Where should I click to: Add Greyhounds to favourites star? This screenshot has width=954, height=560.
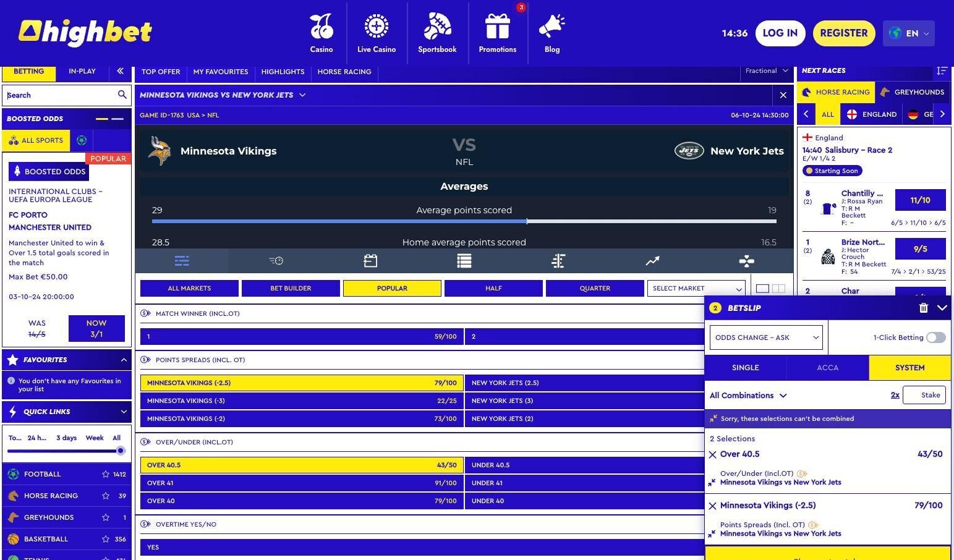point(106,517)
